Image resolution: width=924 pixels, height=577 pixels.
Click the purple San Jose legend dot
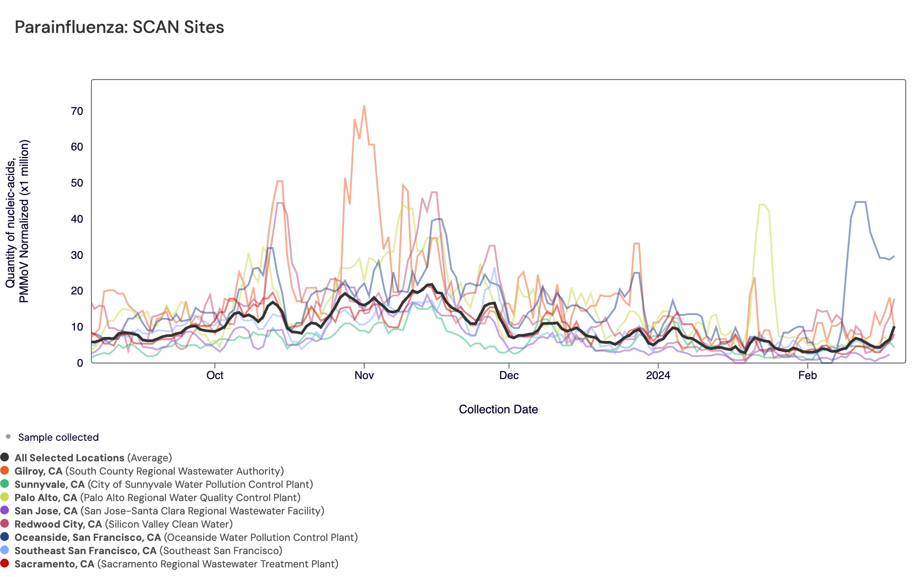click(5, 510)
